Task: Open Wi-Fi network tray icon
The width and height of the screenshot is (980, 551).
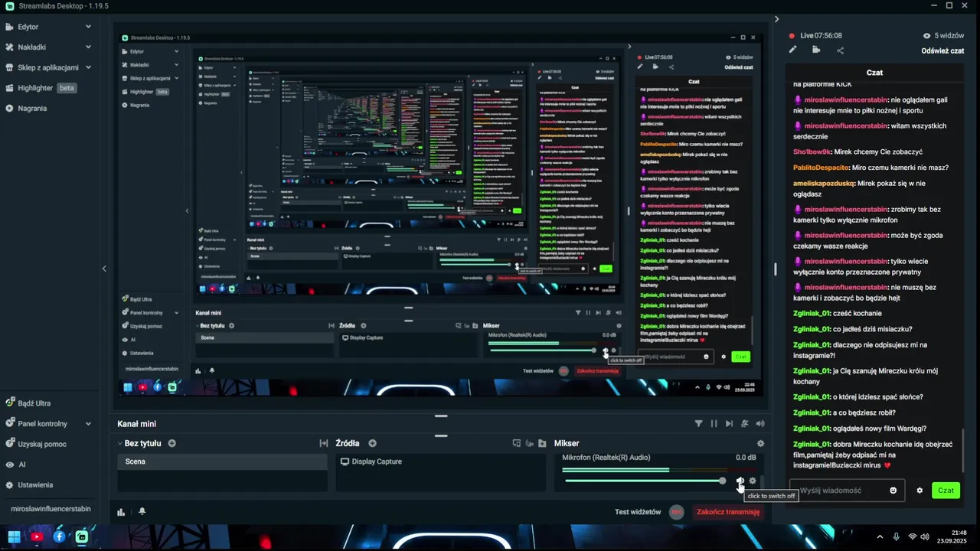Action: tap(912, 537)
